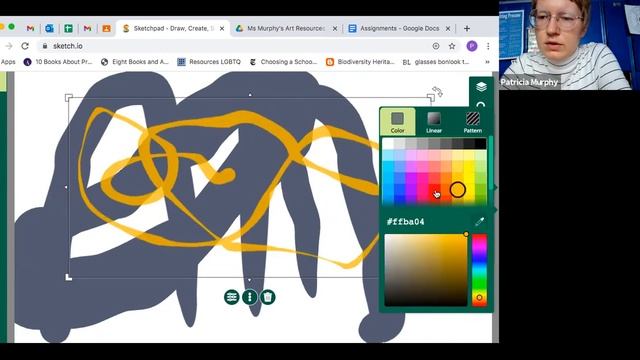The image size is (640, 360).
Task: Close Ms Murphy's Art Resources tab
Action: tap(335, 29)
